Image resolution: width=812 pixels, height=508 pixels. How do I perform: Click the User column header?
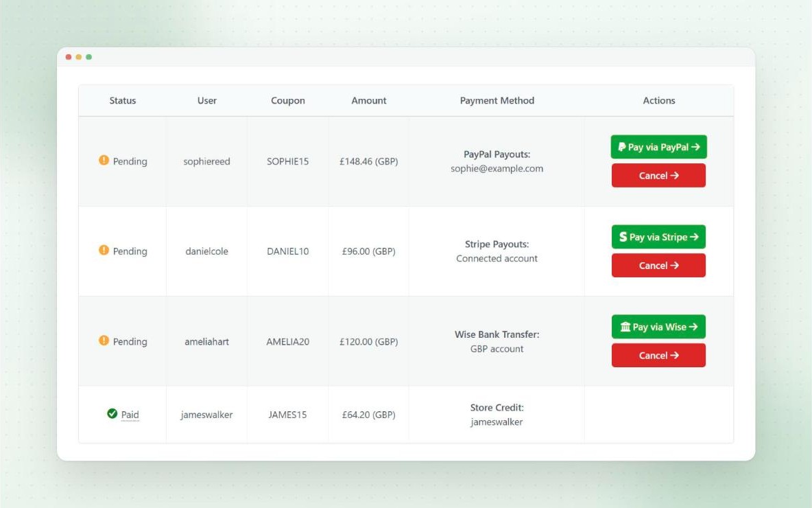[x=207, y=100]
